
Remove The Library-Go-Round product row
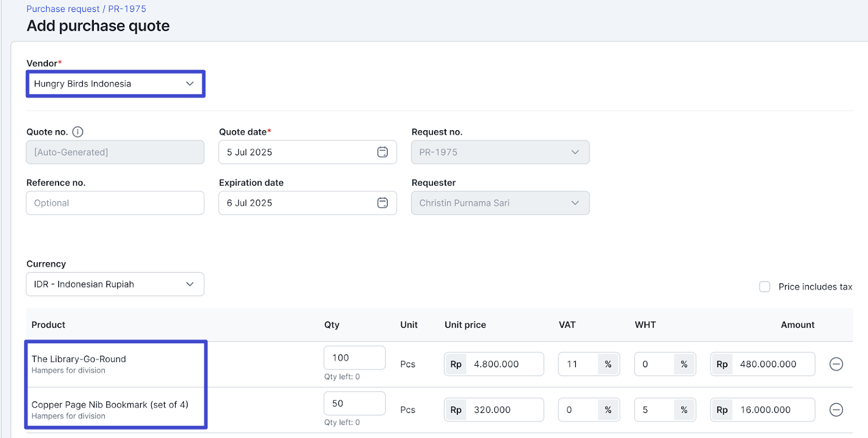pos(836,364)
